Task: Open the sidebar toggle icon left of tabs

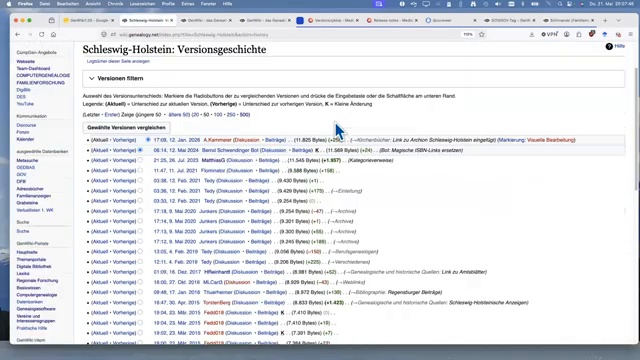Action: (51, 20)
